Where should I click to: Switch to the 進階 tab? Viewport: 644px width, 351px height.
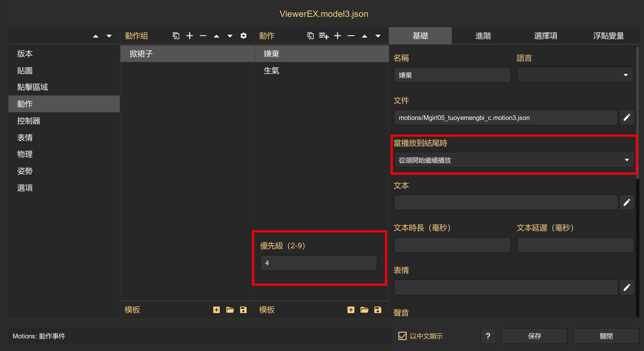click(483, 36)
